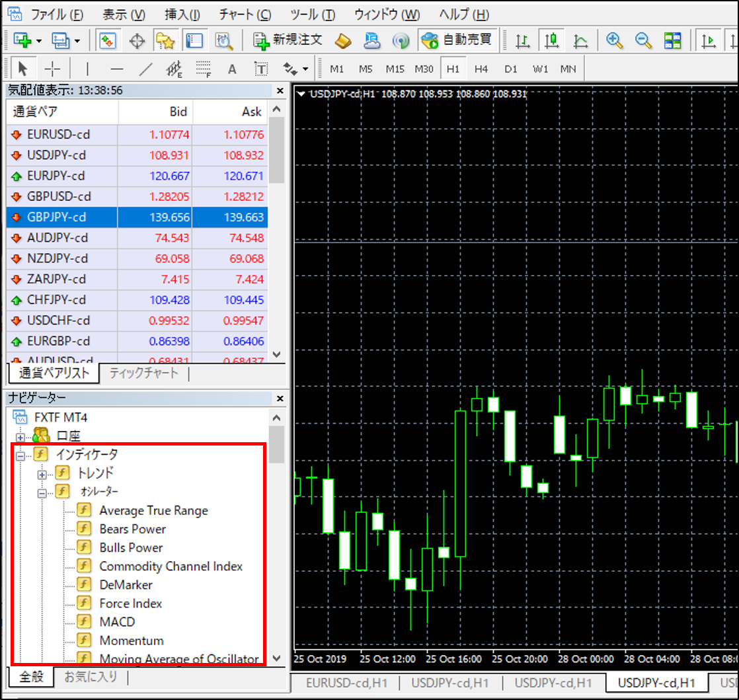739x700 pixels.
Task: Expand the 口座 accounts tree node
Action: click(20, 437)
